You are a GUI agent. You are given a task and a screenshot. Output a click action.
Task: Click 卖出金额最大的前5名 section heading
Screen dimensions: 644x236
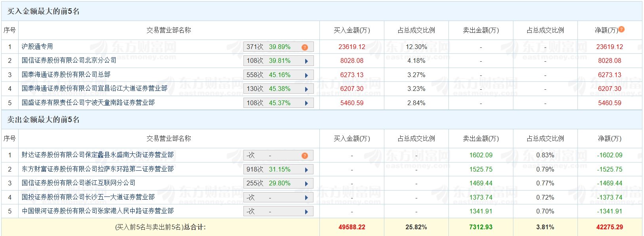pos(44,119)
